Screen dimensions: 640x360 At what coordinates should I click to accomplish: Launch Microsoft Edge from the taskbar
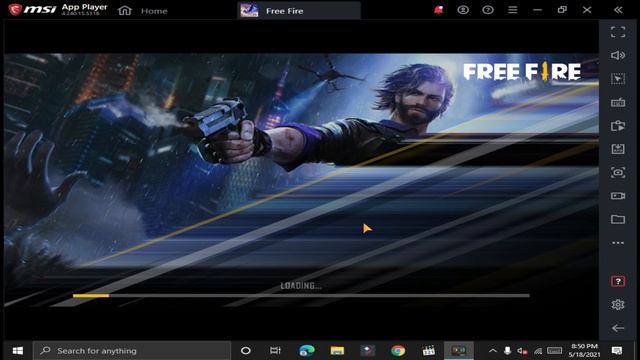point(307,351)
